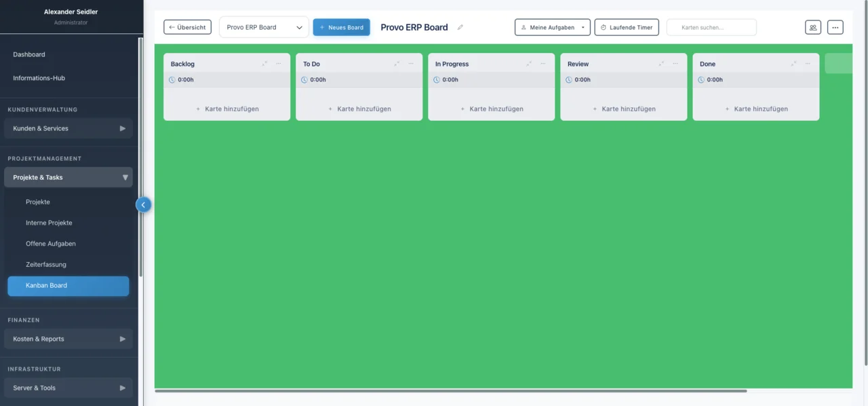Click the pencil icon to rename the board
Viewport: 868px width, 406px height.
tap(460, 27)
